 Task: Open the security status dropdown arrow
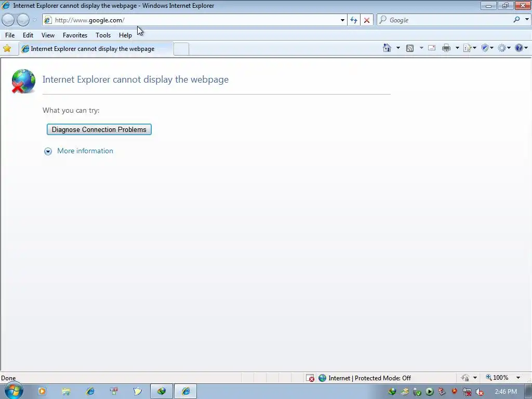pos(475,378)
